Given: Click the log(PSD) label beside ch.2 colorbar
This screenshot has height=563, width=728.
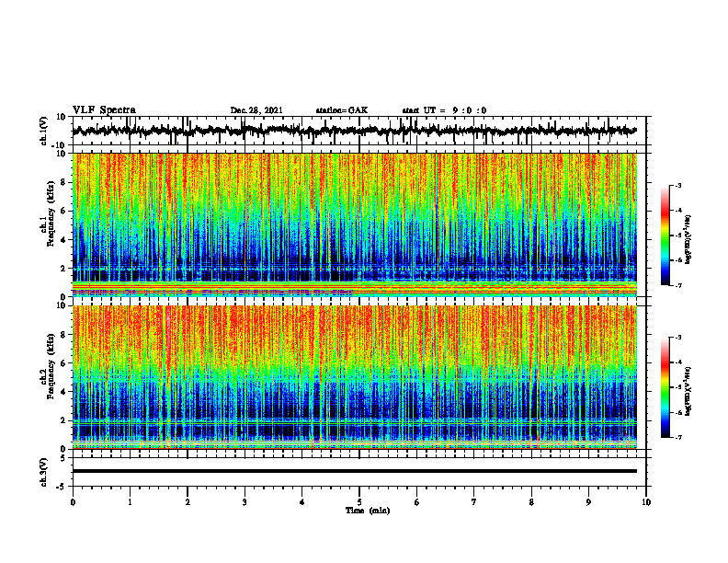Looking at the screenshot, I should point(688,390).
